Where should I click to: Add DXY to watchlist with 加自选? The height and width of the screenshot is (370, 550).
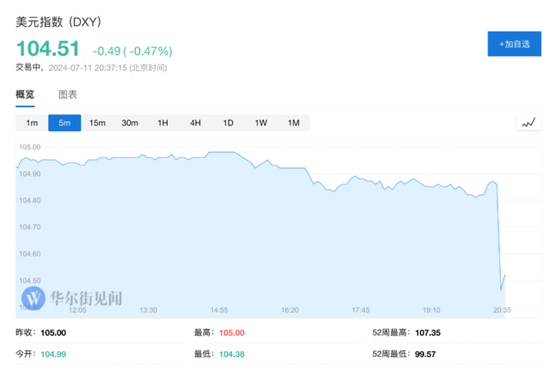click(514, 44)
